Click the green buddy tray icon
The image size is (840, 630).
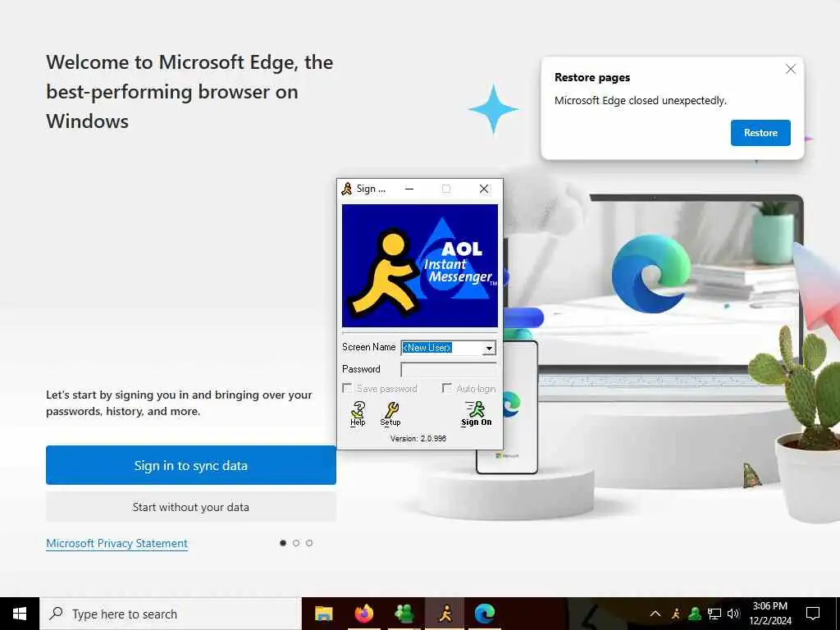tap(695, 614)
